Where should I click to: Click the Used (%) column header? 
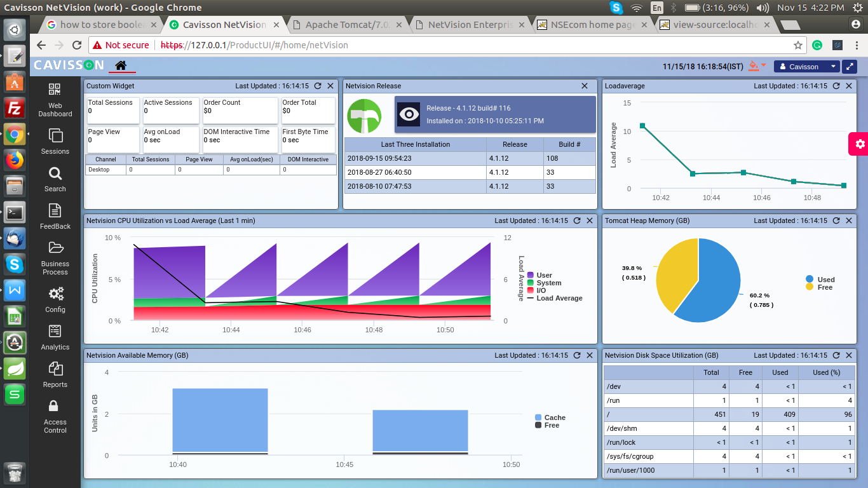826,372
